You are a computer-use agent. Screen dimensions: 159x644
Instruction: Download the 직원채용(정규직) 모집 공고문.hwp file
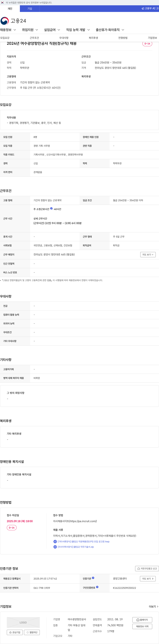[83, 542]
